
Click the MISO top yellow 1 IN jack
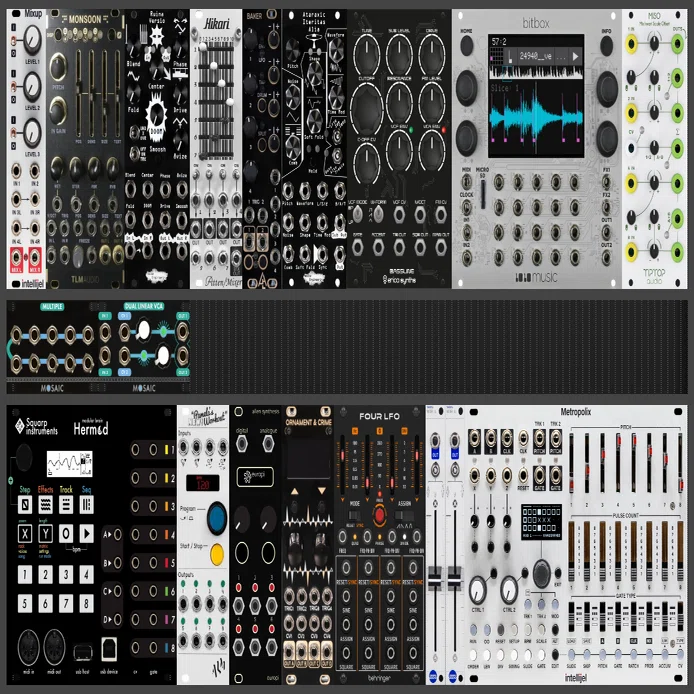[x=631, y=43]
